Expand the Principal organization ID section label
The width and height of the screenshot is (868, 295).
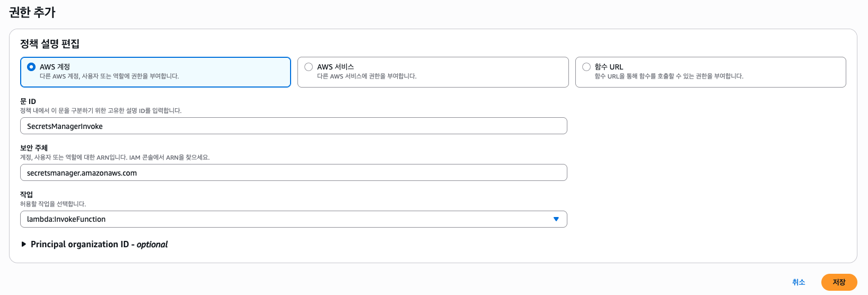(99, 244)
